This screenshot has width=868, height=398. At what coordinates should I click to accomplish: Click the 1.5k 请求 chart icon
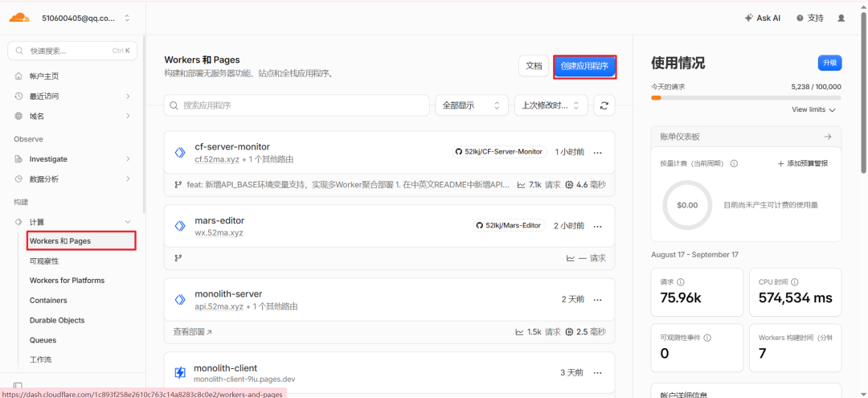519,332
